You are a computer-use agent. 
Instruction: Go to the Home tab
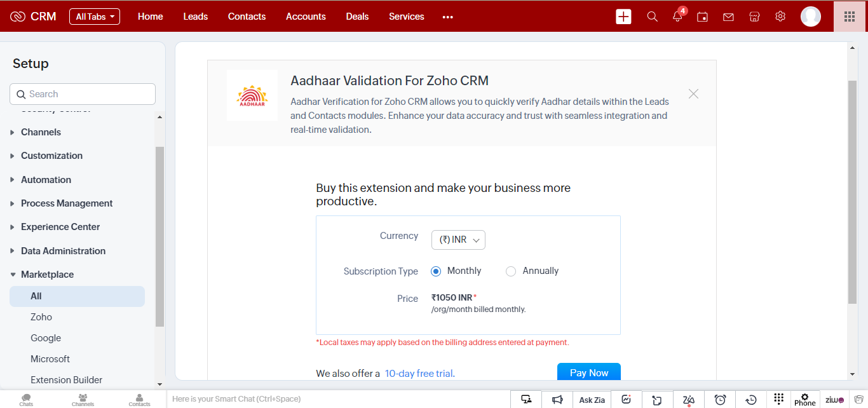(151, 17)
